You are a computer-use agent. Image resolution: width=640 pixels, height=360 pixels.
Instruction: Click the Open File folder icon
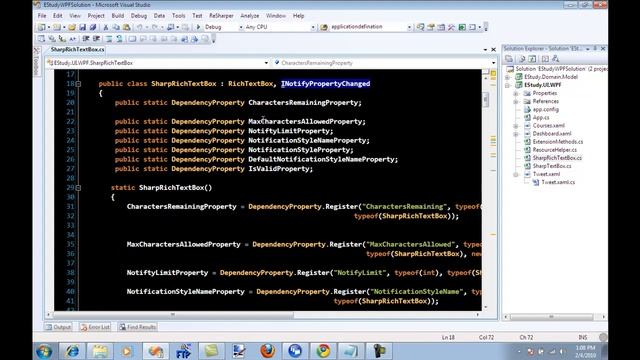pyautogui.click(x=72, y=27)
